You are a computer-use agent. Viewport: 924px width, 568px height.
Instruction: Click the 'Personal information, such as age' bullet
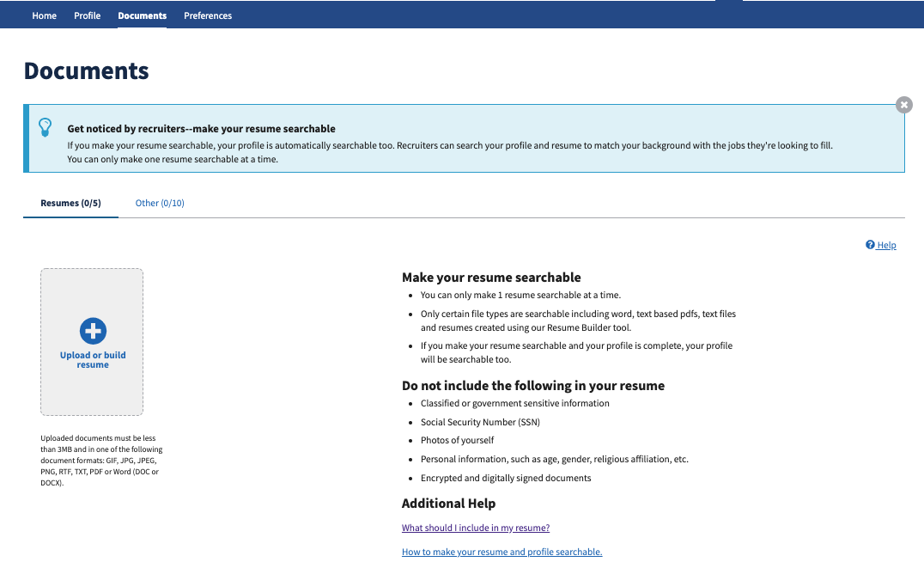[x=555, y=460]
